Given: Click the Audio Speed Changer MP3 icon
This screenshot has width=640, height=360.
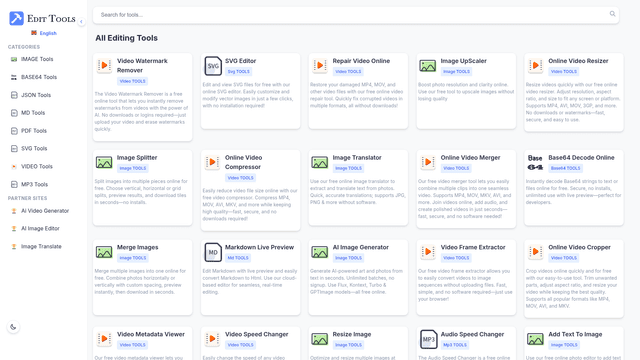Looking at the screenshot, I should tap(428, 339).
